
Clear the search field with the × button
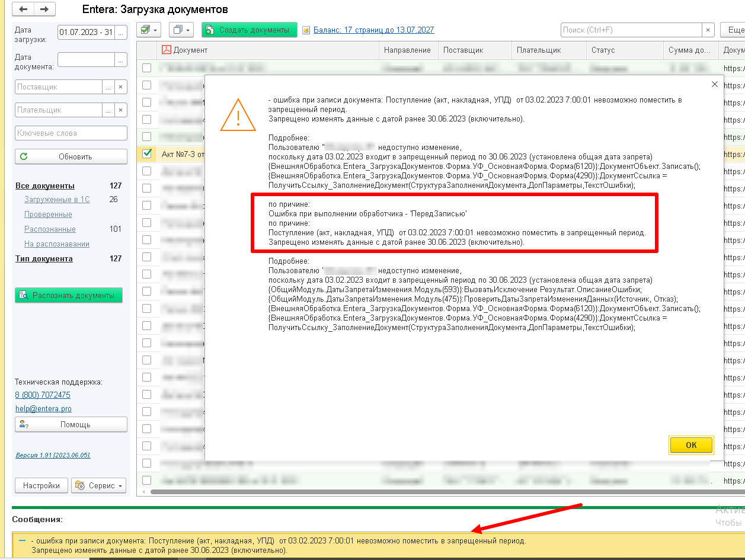[708, 30]
